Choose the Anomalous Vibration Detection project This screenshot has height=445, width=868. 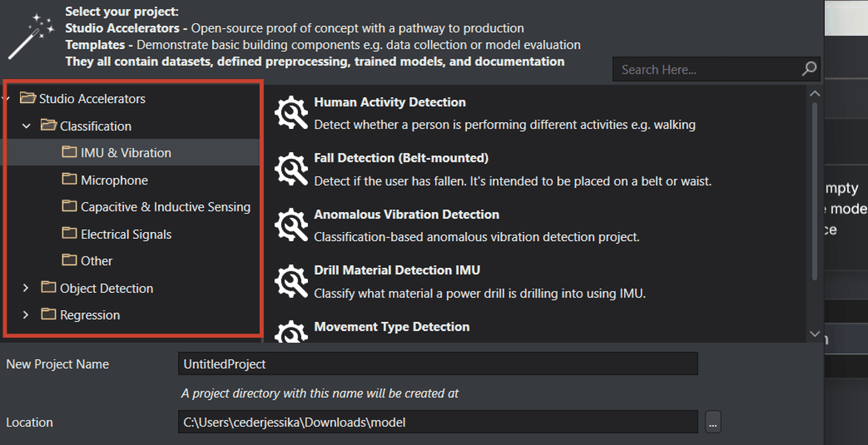[x=407, y=215]
